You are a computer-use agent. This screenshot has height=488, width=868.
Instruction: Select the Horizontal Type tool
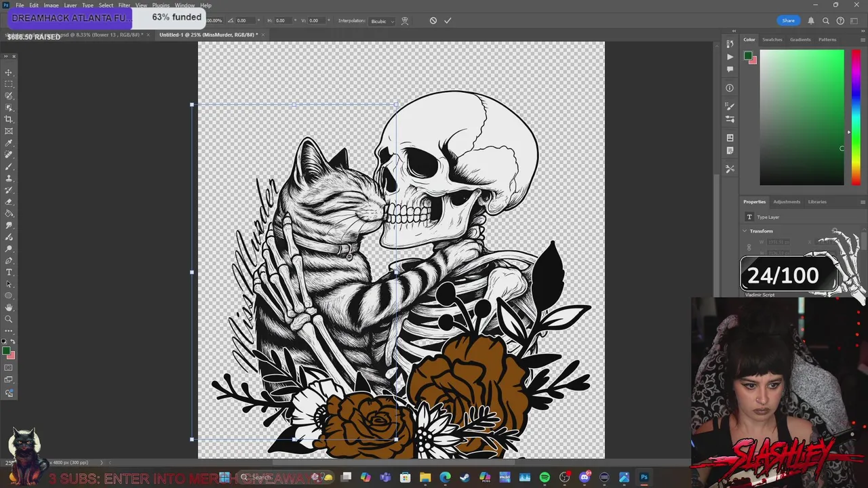click(x=9, y=272)
